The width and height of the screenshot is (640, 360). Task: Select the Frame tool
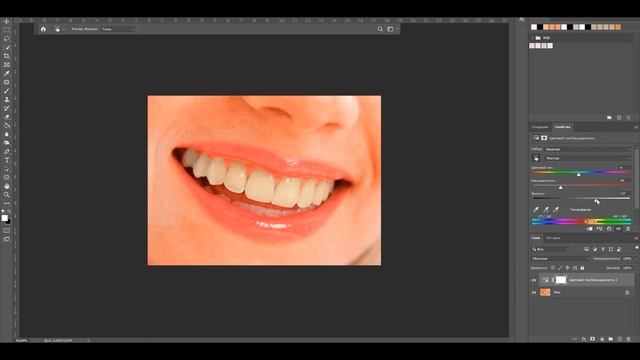7,64
